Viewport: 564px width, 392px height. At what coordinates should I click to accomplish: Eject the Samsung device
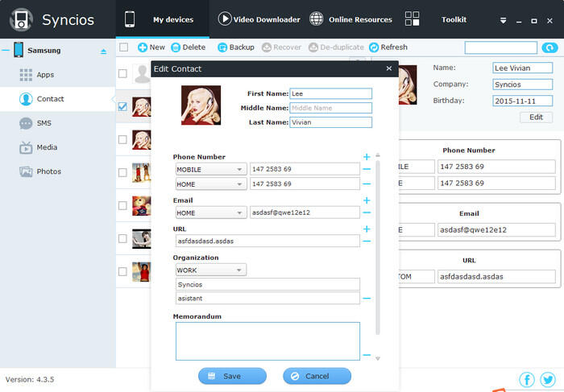tap(103, 52)
